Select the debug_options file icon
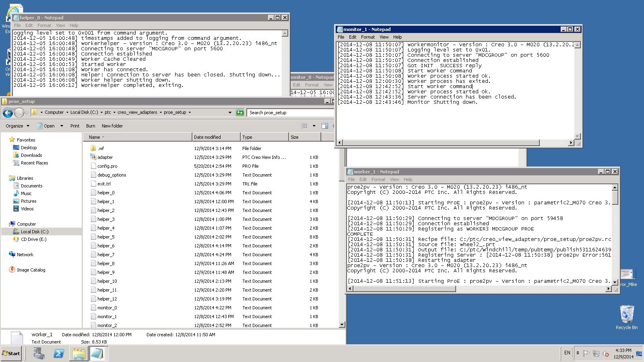 click(93, 175)
